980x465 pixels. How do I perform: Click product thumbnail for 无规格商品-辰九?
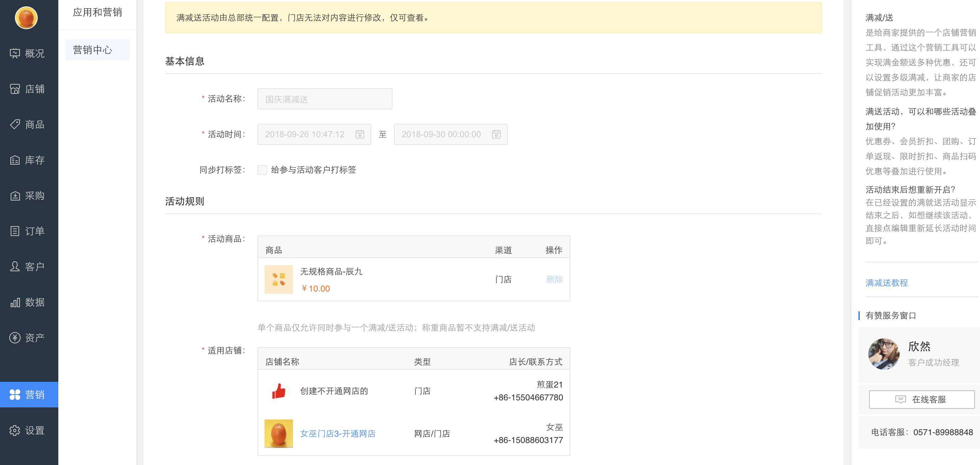(x=278, y=279)
